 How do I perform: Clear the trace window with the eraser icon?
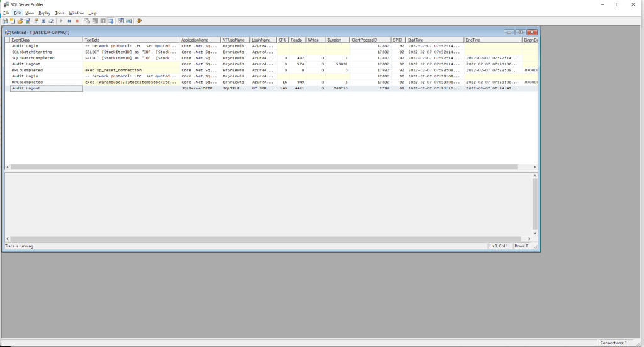pos(51,21)
